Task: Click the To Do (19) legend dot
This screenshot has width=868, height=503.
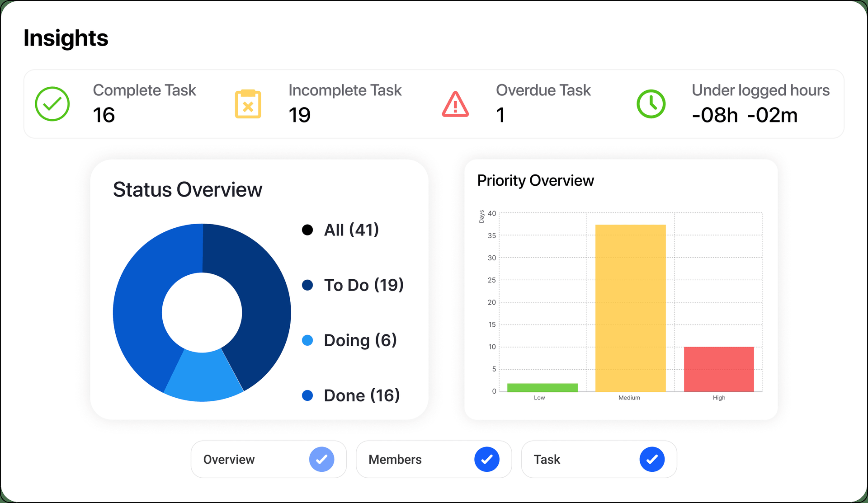Action: click(x=307, y=285)
